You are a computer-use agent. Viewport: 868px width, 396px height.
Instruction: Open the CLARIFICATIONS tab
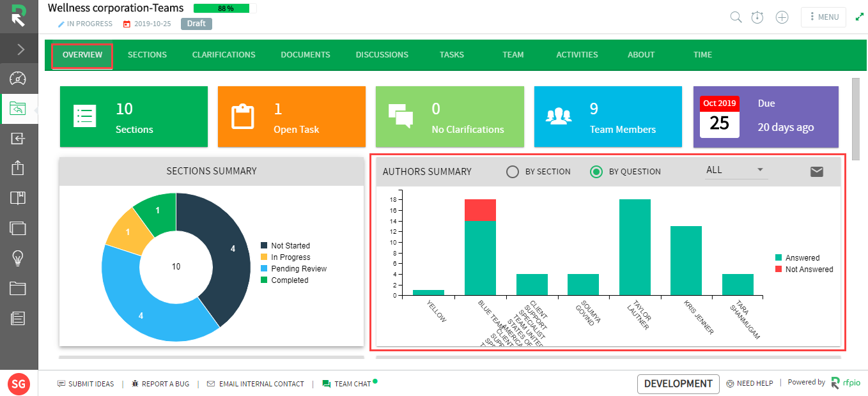[x=224, y=55]
